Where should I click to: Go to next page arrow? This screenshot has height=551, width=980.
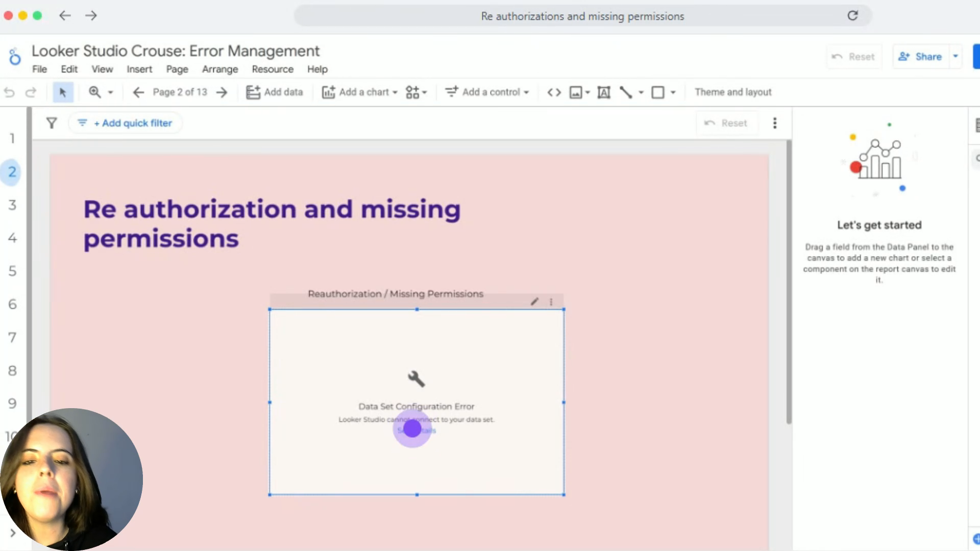click(222, 92)
